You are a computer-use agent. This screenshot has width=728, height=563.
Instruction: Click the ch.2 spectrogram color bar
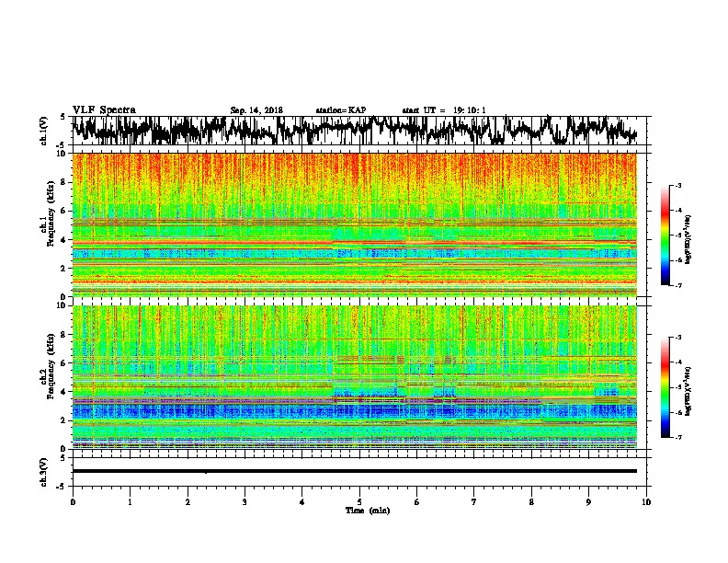[x=665, y=387]
